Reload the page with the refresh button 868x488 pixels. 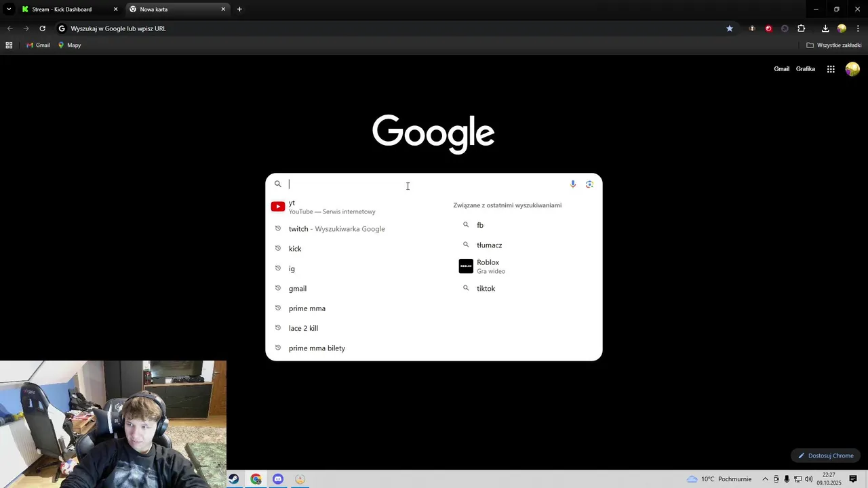(x=42, y=28)
